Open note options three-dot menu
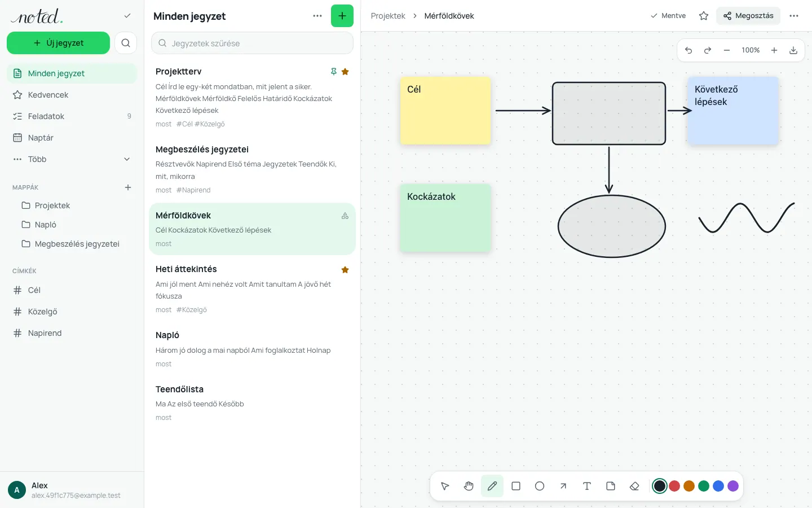Screen dimensions: 812x508 pyautogui.click(x=794, y=16)
